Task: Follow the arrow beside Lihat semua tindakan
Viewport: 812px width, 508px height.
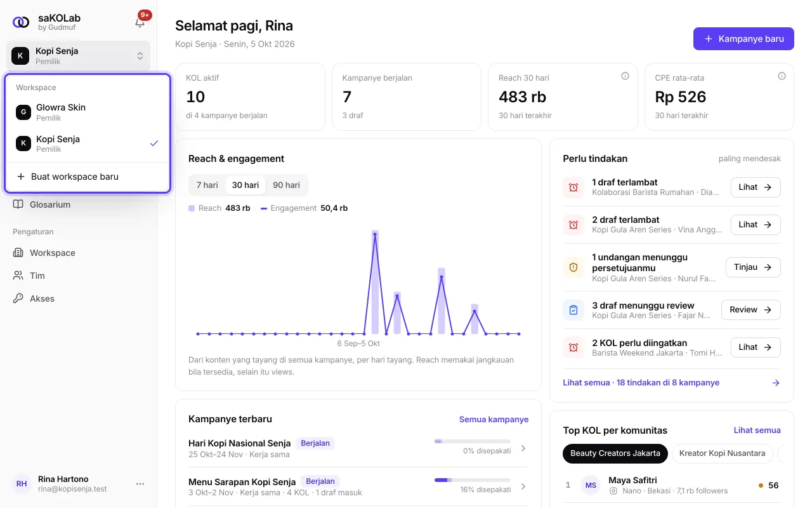Action: (x=775, y=383)
